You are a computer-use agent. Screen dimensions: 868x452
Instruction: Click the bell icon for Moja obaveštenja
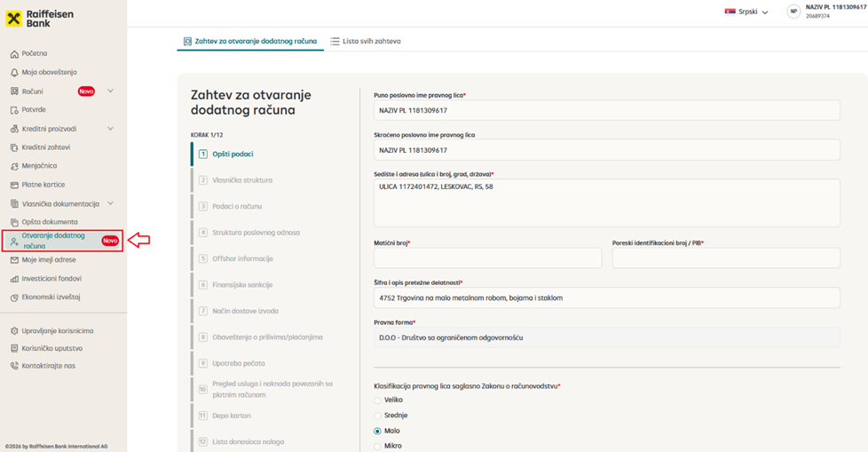pyautogui.click(x=14, y=73)
